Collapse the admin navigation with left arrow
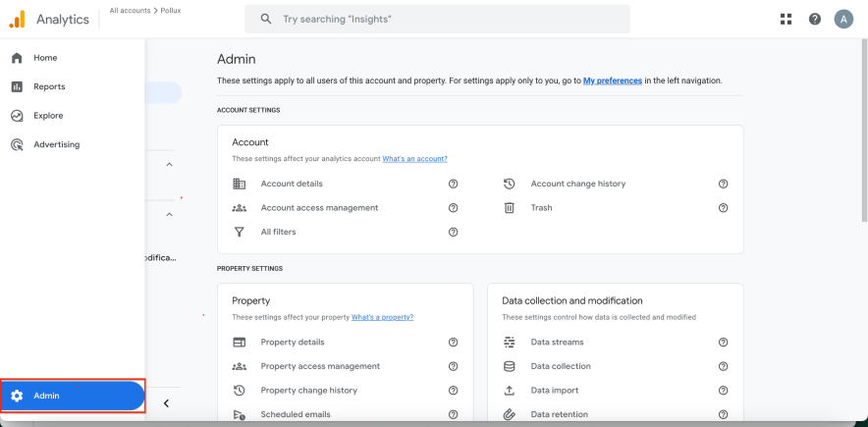 tap(166, 403)
